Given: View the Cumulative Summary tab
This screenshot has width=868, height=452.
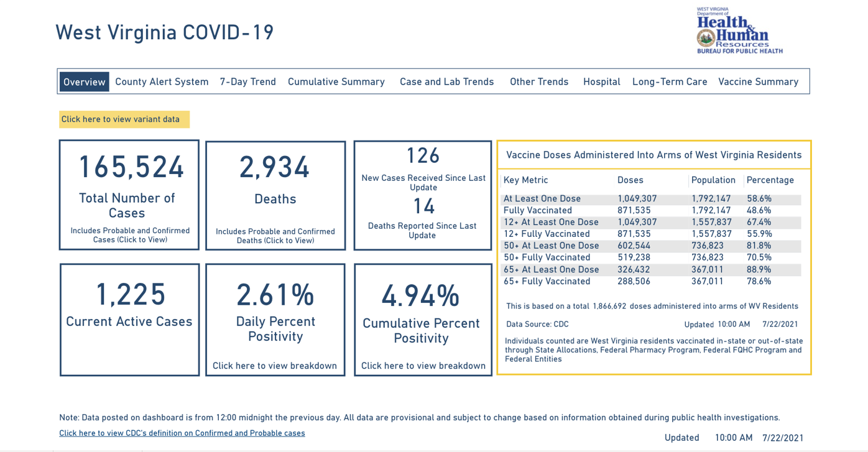Looking at the screenshot, I should (336, 81).
